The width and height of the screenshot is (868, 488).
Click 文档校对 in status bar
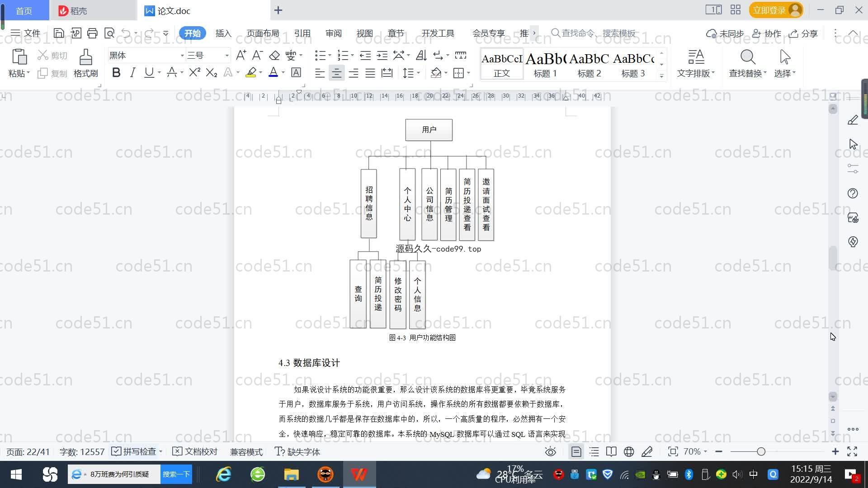[x=195, y=451]
